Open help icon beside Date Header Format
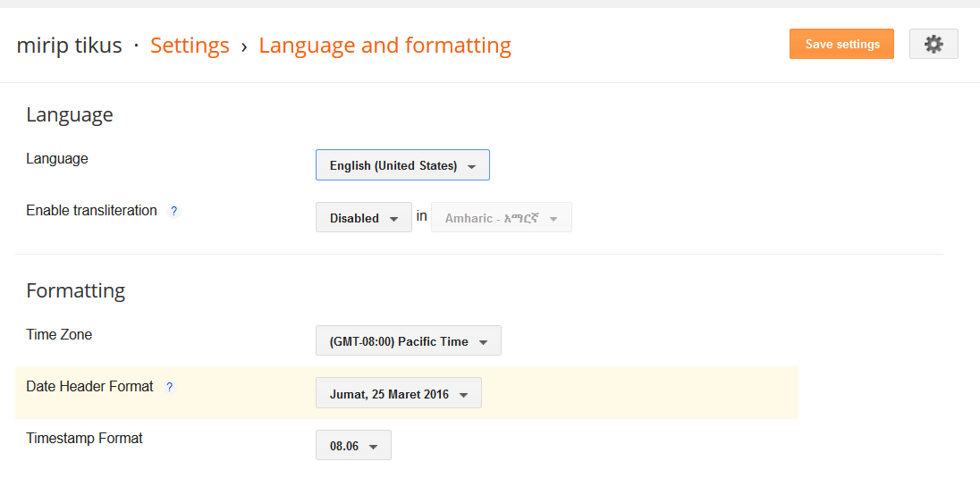980x478 pixels. pyautogui.click(x=170, y=388)
